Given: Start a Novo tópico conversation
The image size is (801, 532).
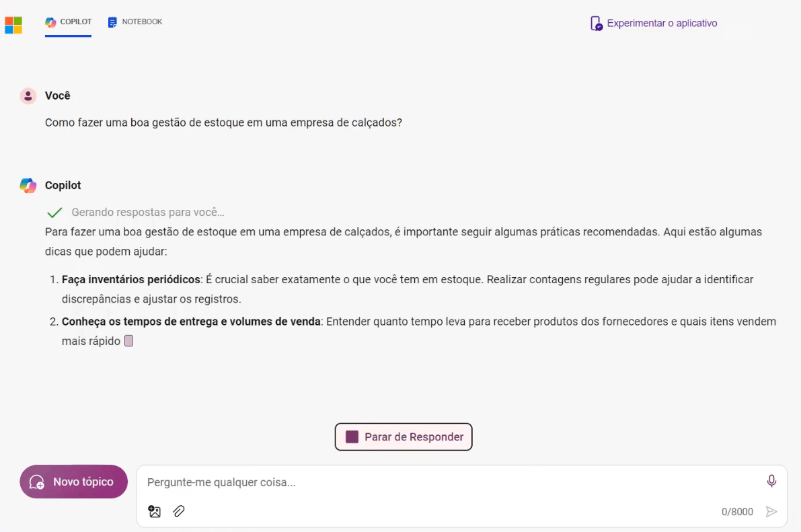Looking at the screenshot, I should [x=73, y=482].
